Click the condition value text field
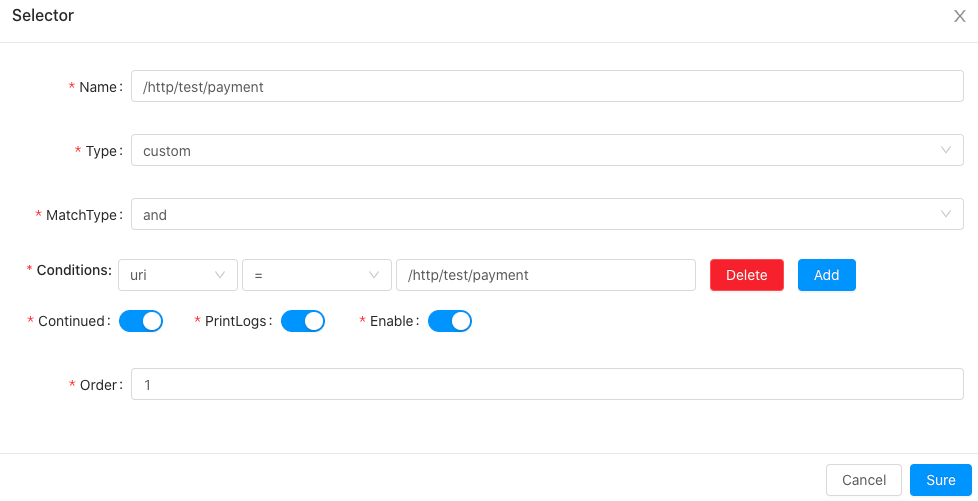The height and width of the screenshot is (501, 978). click(x=545, y=275)
